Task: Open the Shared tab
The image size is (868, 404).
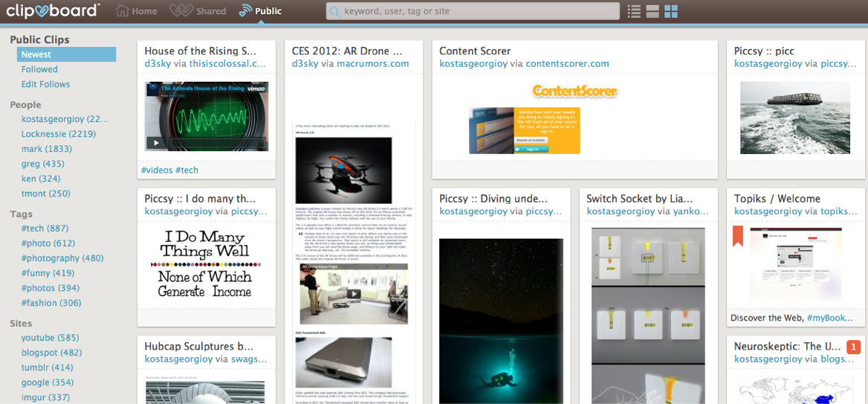Action: (x=198, y=11)
